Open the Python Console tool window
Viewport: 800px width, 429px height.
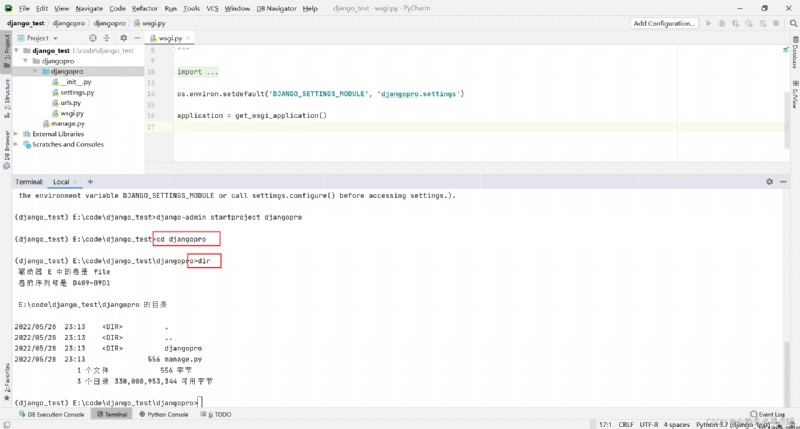[x=164, y=414]
